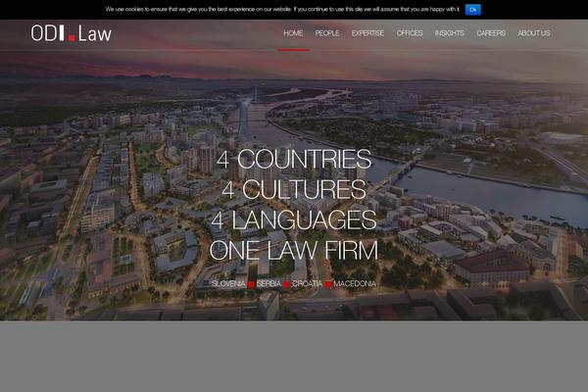Screen dimensions: 588x392
Task: Select the Slovenia office link
Action: [x=228, y=284]
